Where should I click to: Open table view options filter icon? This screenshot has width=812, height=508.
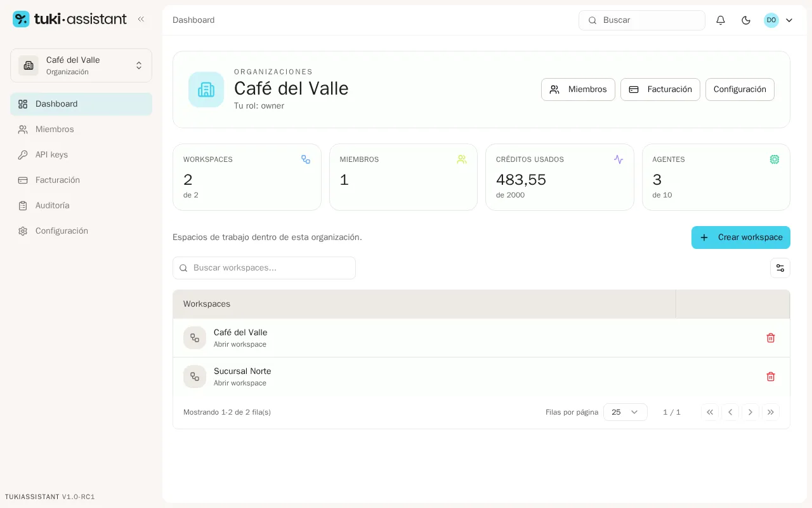pyautogui.click(x=780, y=268)
